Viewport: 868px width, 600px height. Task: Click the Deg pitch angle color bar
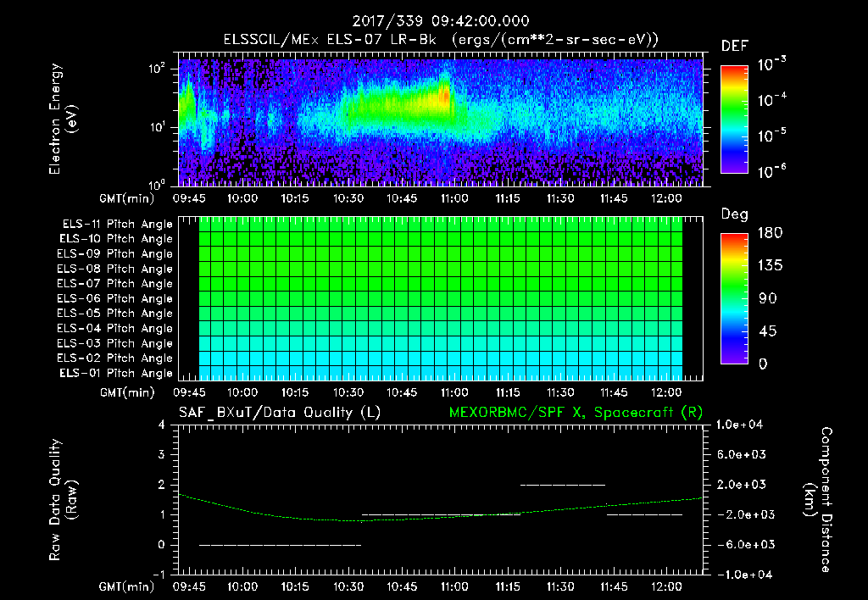[734, 298]
